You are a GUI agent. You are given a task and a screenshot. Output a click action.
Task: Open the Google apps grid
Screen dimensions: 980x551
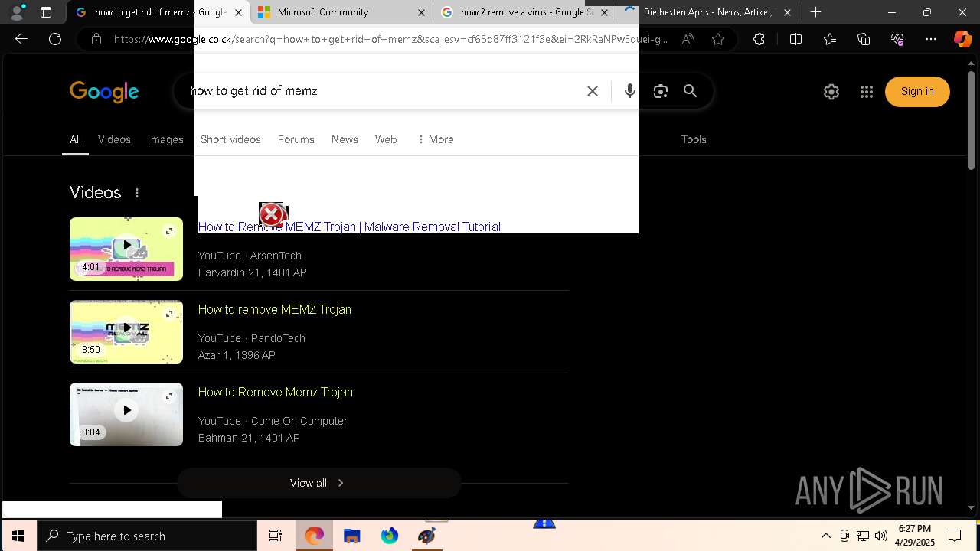pyautogui.click(x=867, y=92)
